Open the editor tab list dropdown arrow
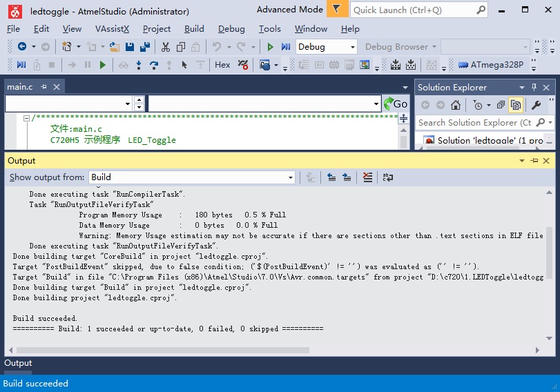 [405, 87]
